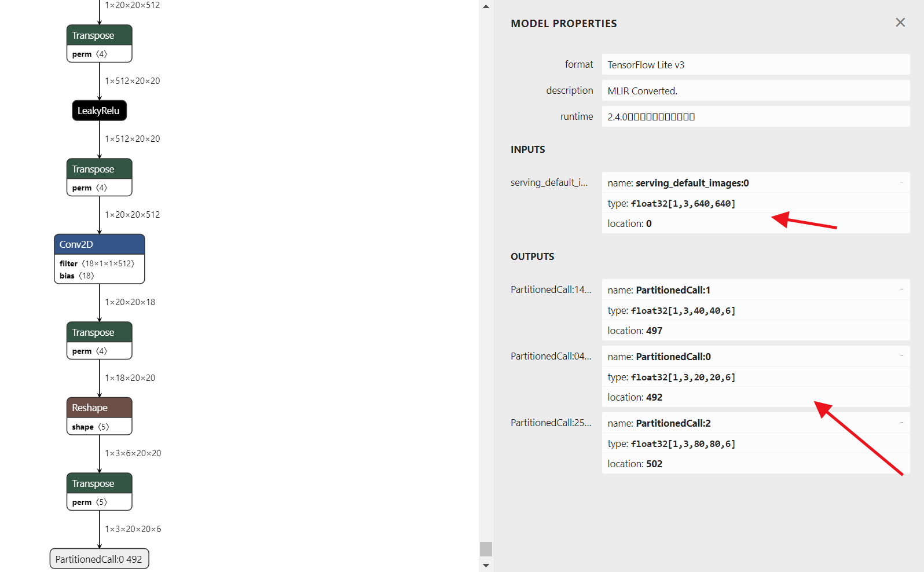924x572 pixels.
Task: Click the PartitionedCall:0 492 output node
Action: 99,559
